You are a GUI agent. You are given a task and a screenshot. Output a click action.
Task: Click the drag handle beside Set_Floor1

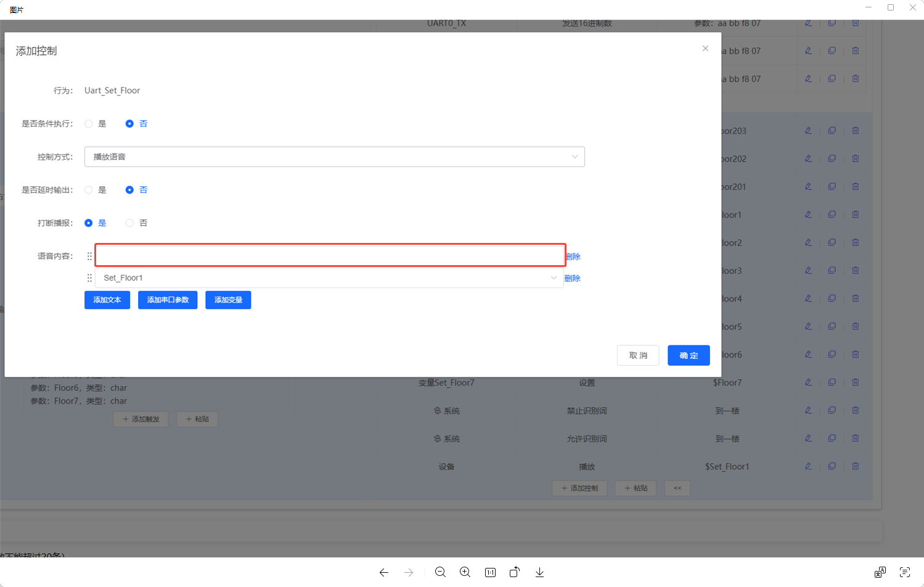(x=89, y=278)
